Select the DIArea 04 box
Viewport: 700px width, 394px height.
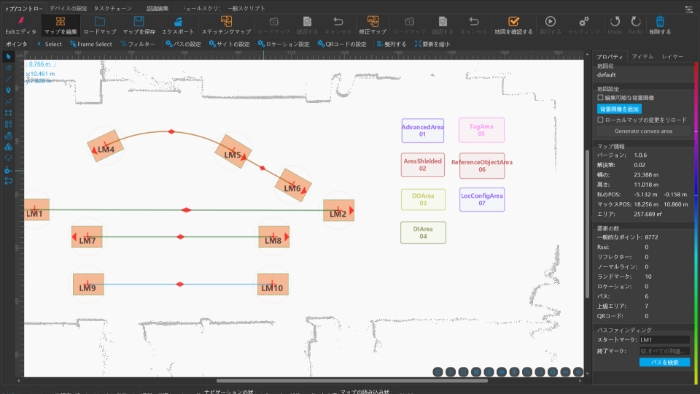point(423,232)
